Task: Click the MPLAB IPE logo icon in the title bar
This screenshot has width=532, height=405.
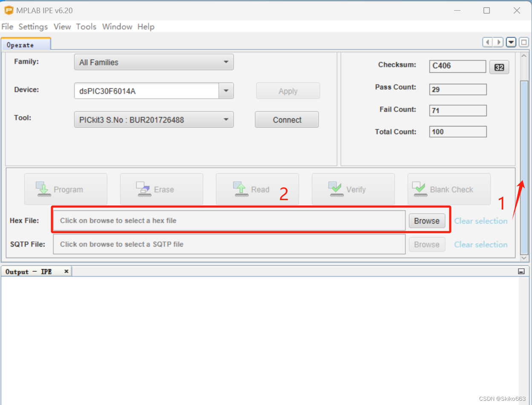Action: click(8, 10)
